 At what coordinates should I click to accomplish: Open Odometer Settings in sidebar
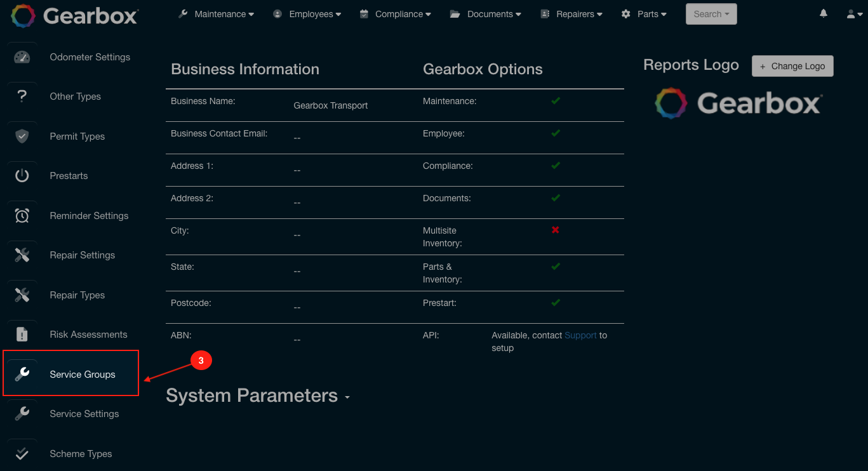[x=90, y=57]
